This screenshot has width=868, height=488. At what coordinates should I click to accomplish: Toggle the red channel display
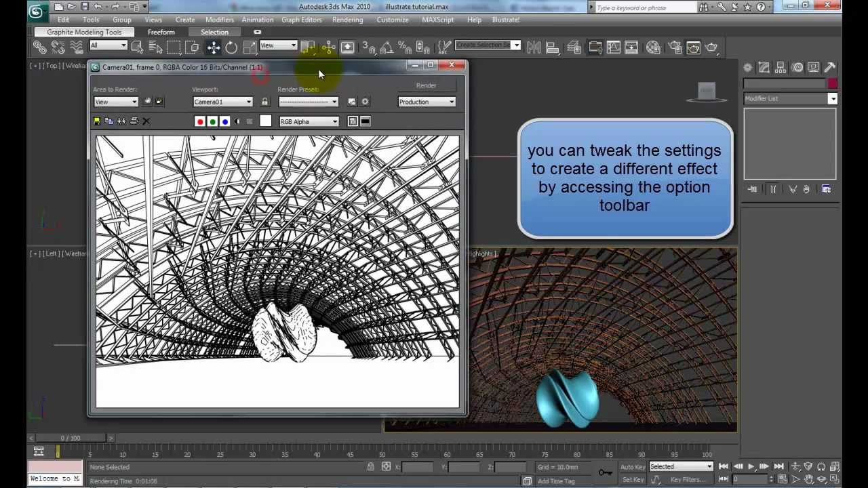click(x=199, y=121)
